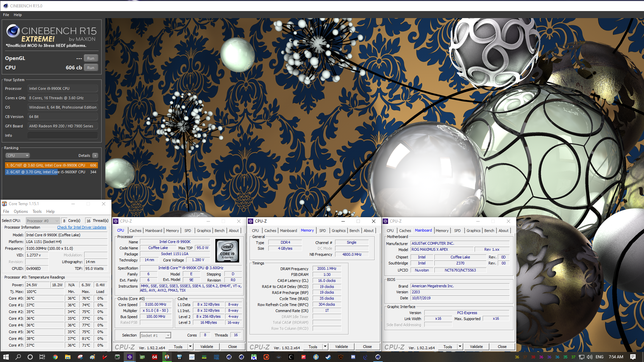Screen dimensions: 644x362
Task: Expand Tools arrow in CPU-Z Memory window
Action: point(325,347)
